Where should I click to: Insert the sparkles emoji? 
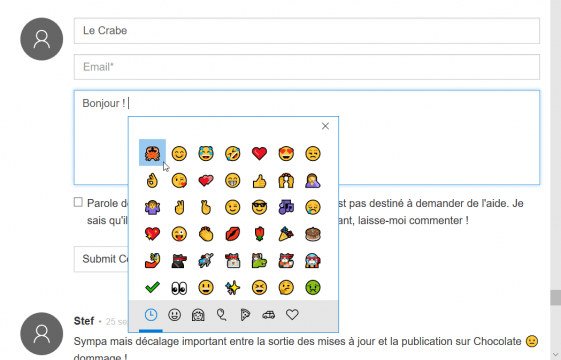pos(233,288)
